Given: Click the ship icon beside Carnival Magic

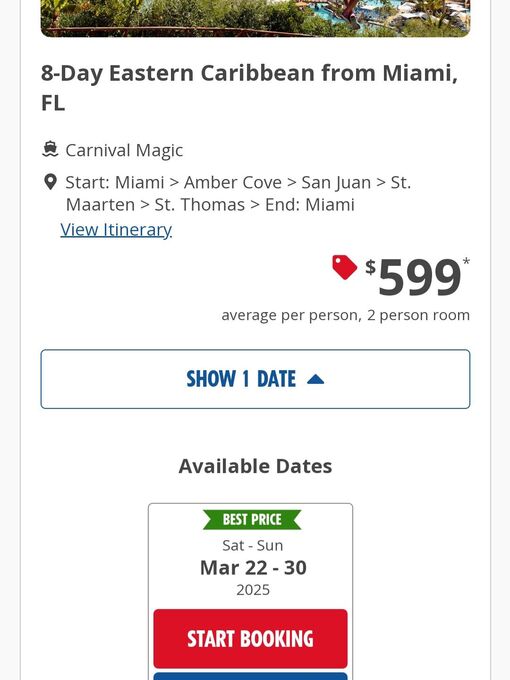Looking at the screenshot, I should pos(50,149).
